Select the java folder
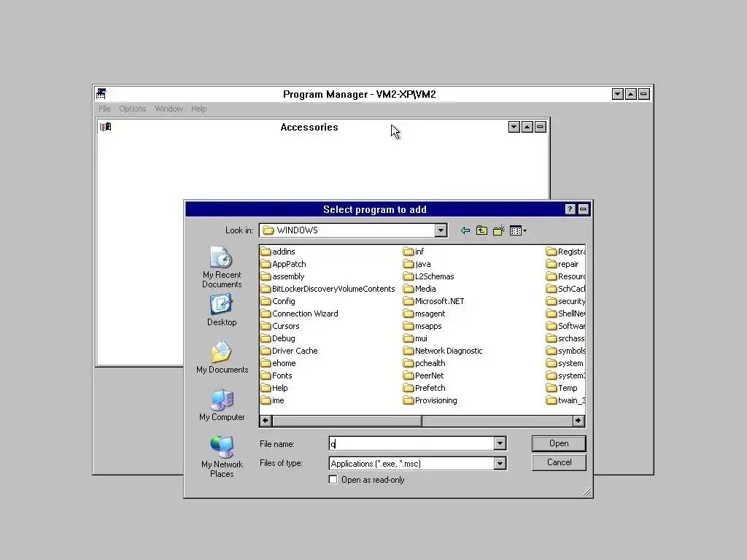747x560 pixels. (417, 264)
